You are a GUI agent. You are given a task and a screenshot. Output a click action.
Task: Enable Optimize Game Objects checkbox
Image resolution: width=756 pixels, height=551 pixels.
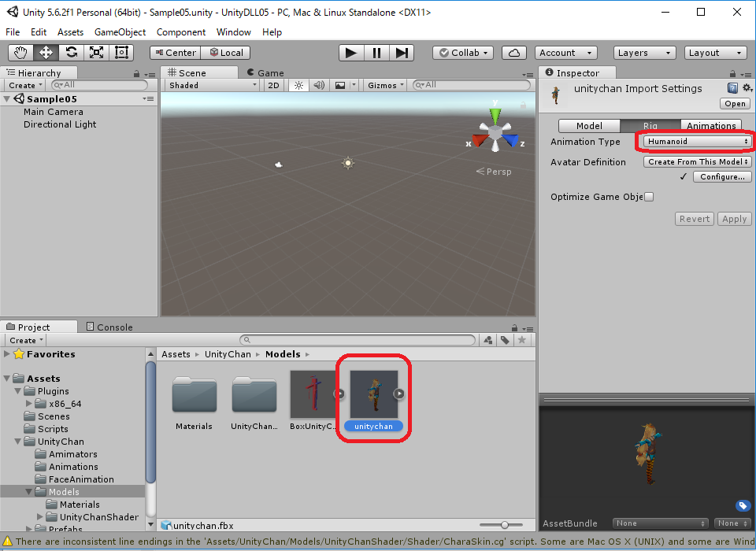[649, 197]
